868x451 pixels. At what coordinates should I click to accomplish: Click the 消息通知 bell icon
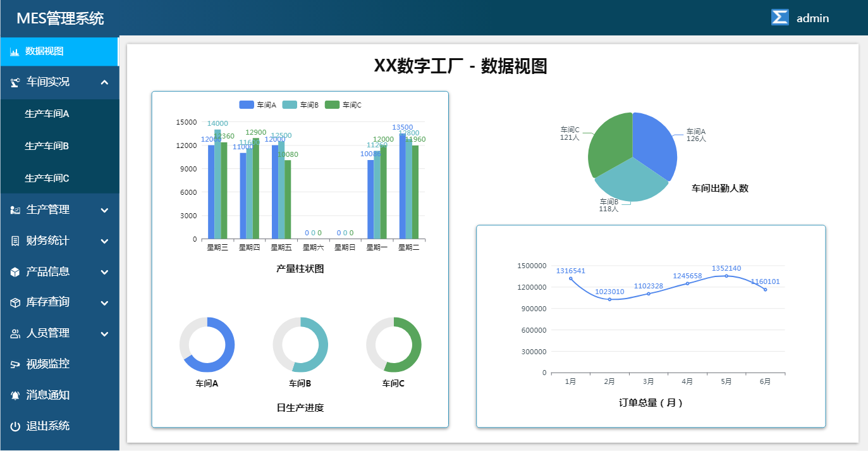(x=15, y=395)
